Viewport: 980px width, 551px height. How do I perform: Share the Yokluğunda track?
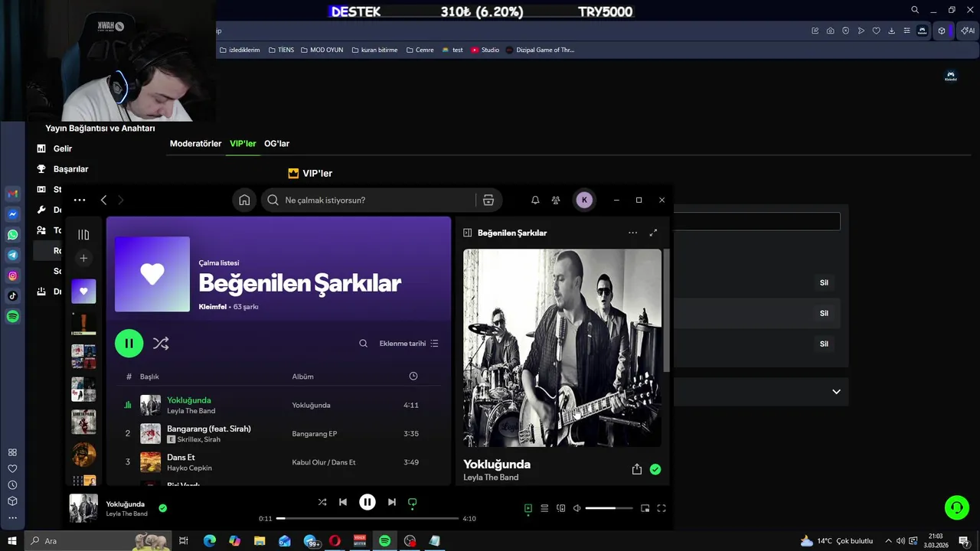click(637, 469)
